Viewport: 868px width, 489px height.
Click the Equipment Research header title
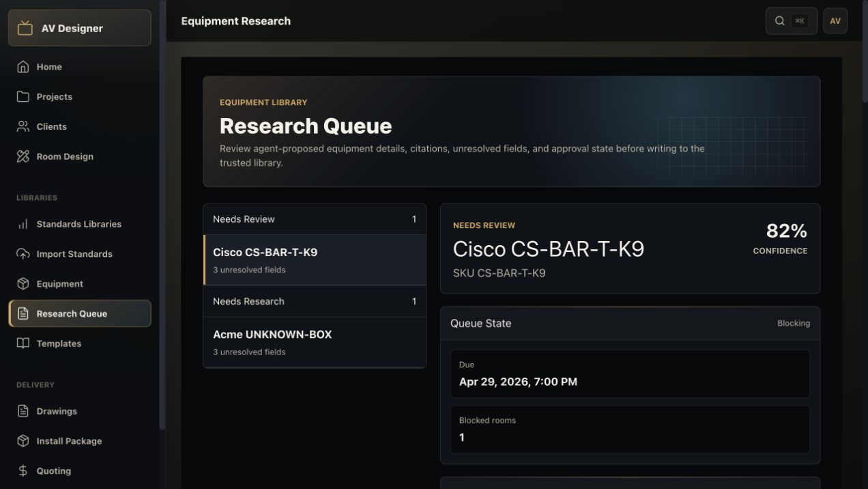tap(236, 21)
